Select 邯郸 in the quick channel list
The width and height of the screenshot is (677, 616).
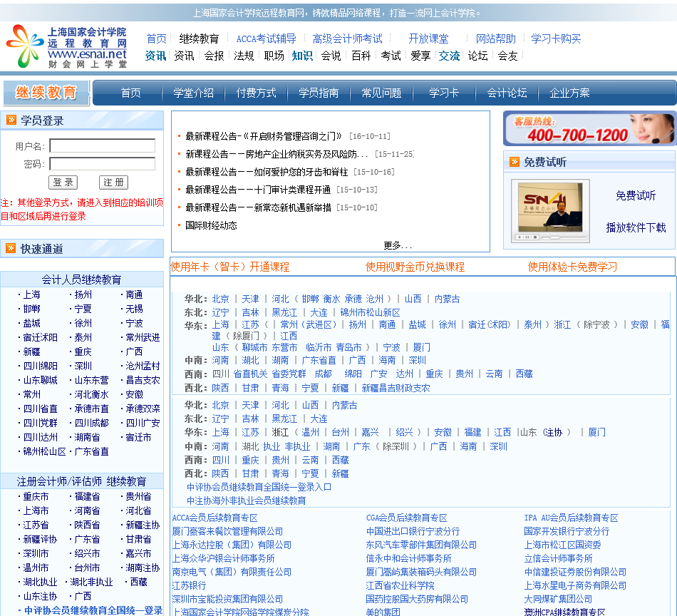(x=31, y=309)
